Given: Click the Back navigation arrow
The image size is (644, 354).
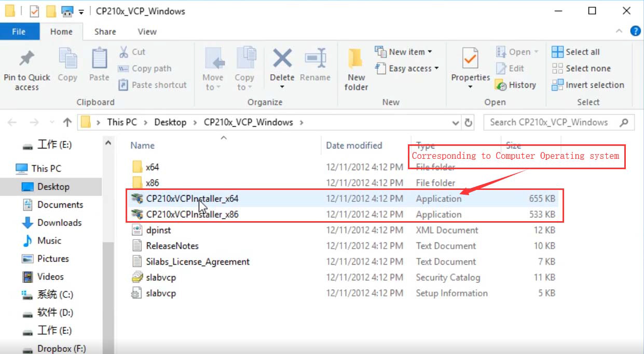Looking at the screenshot, I should (x=12, y=122).
